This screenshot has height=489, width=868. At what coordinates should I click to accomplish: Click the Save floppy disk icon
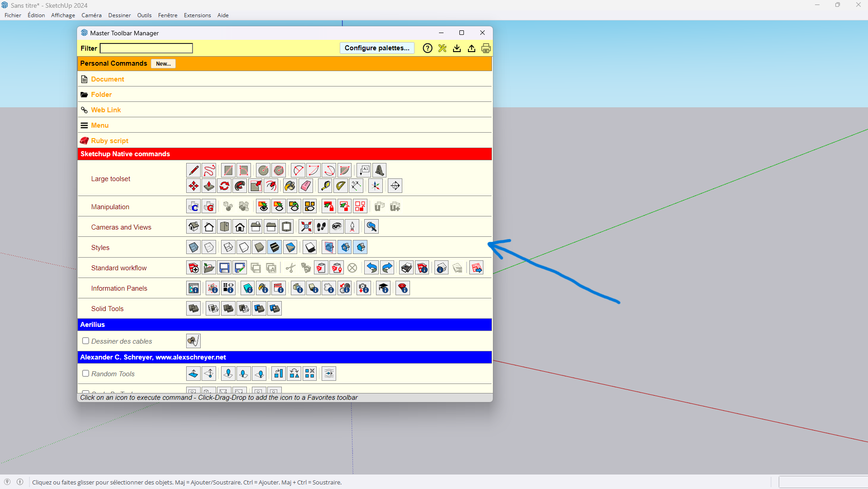point(224,268)
